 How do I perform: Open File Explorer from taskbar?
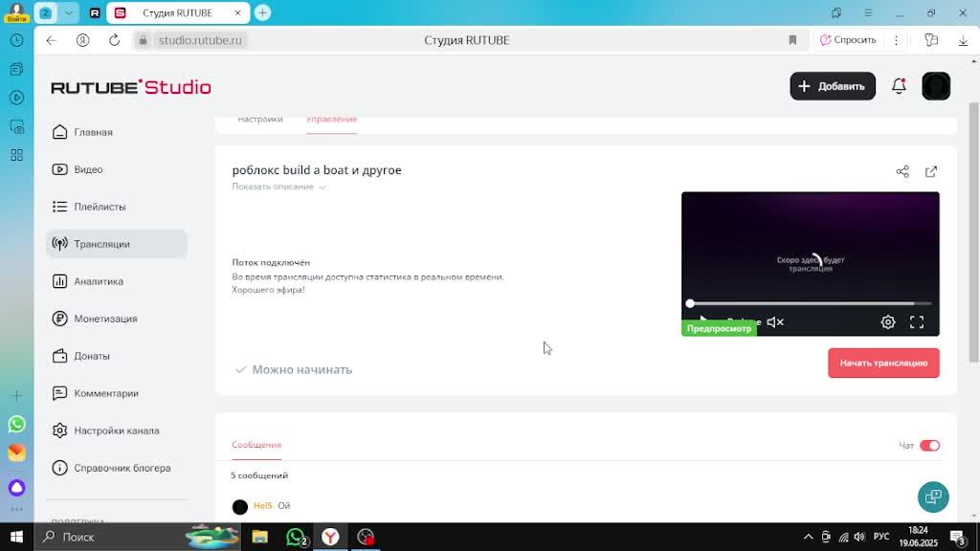coord(260,537)
